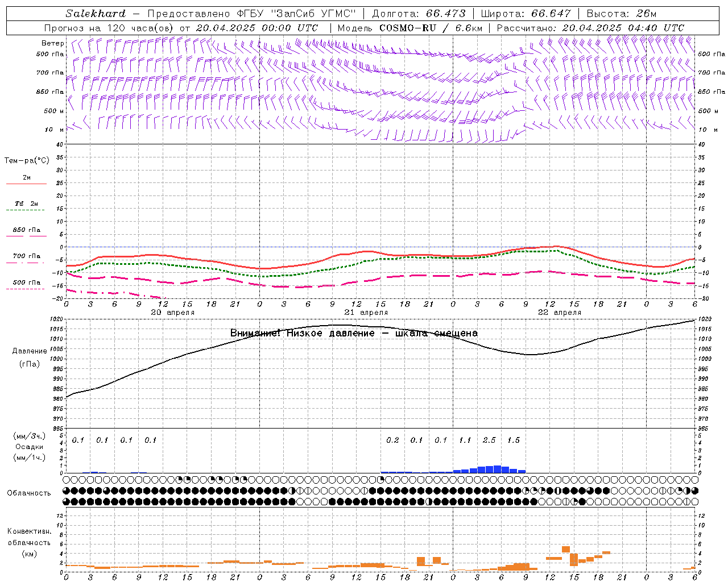Click the "500 гПа" temperature legend entry
This screenshot has width=728, height=582.
tap(26, 282)
